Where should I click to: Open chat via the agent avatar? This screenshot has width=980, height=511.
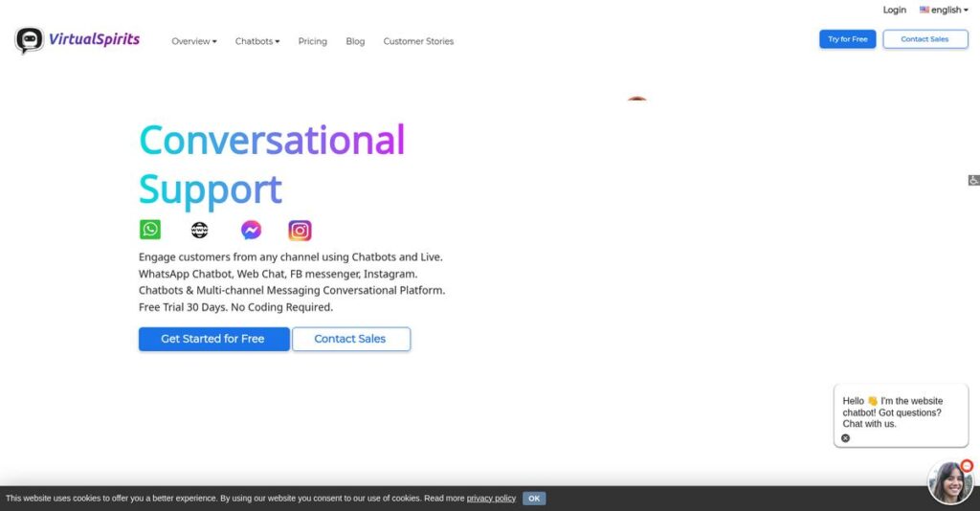click(950, 482)
